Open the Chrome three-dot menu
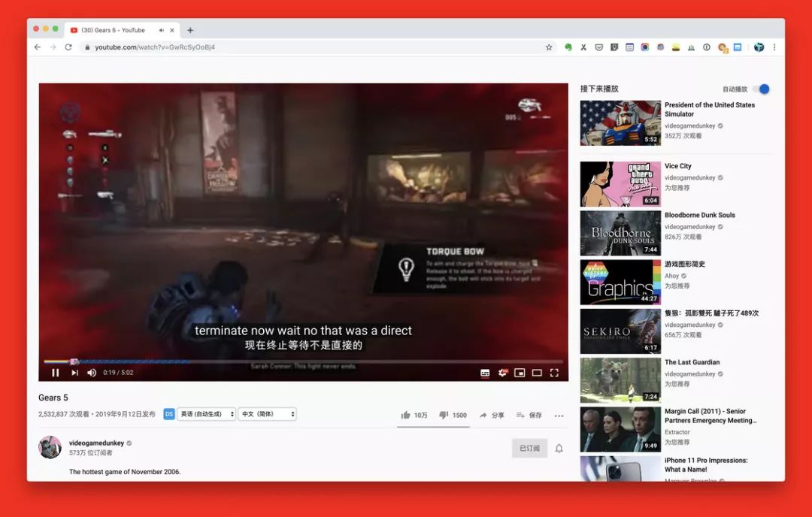The image size is (812, 517). tap(774, 47)
